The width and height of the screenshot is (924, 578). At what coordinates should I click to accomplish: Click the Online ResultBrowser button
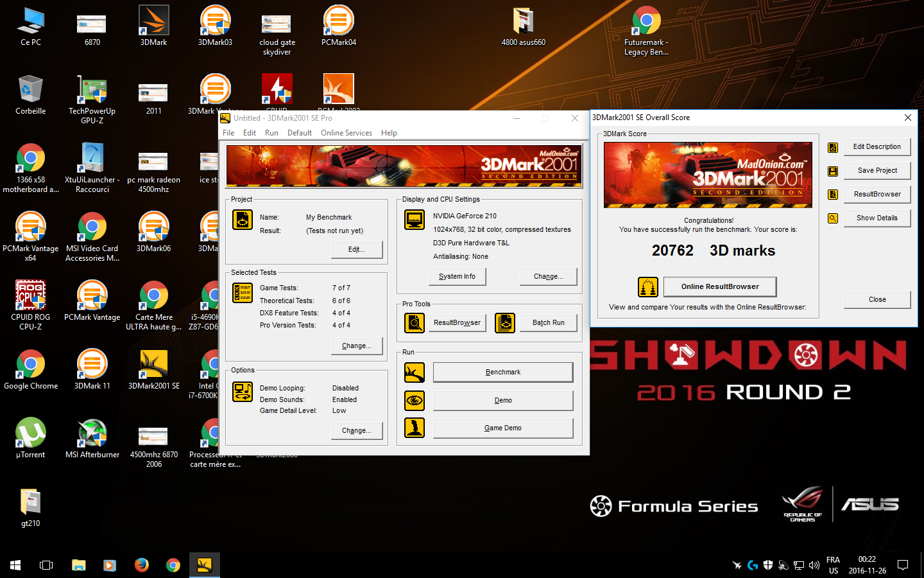[x=720, y=286]
